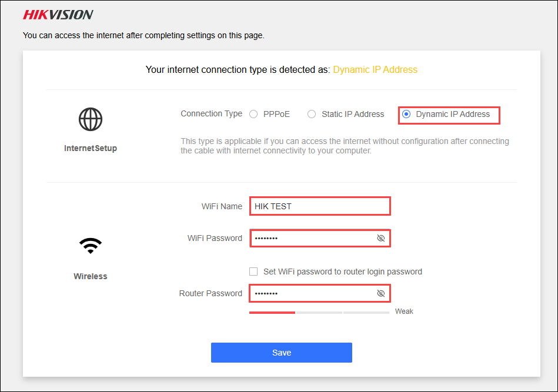Image resolution: width=558 pixels, height=392 pixels.
Task: Select the Dynamic IP Address radio button
Action: (406, 115)
